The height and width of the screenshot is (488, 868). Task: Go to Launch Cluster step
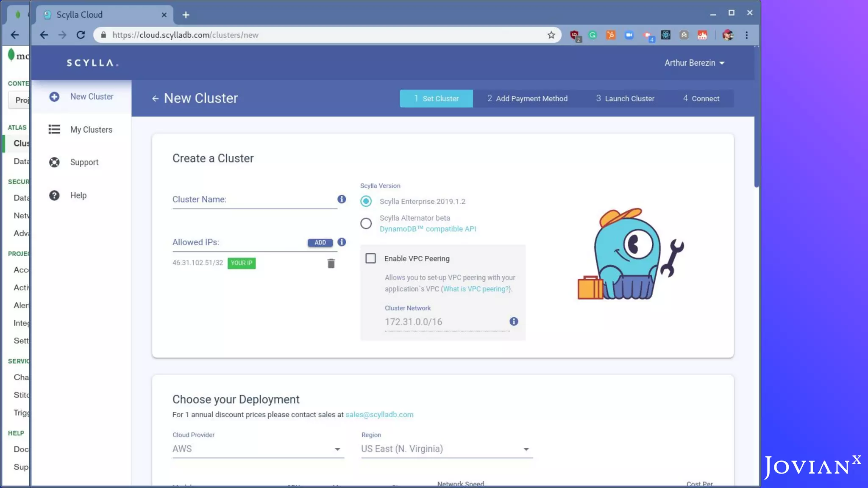click(625, 99)
